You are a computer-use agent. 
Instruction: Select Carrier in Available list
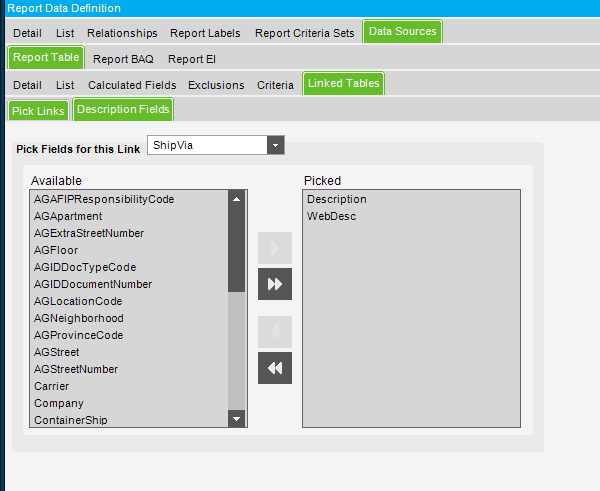[129, 386]
